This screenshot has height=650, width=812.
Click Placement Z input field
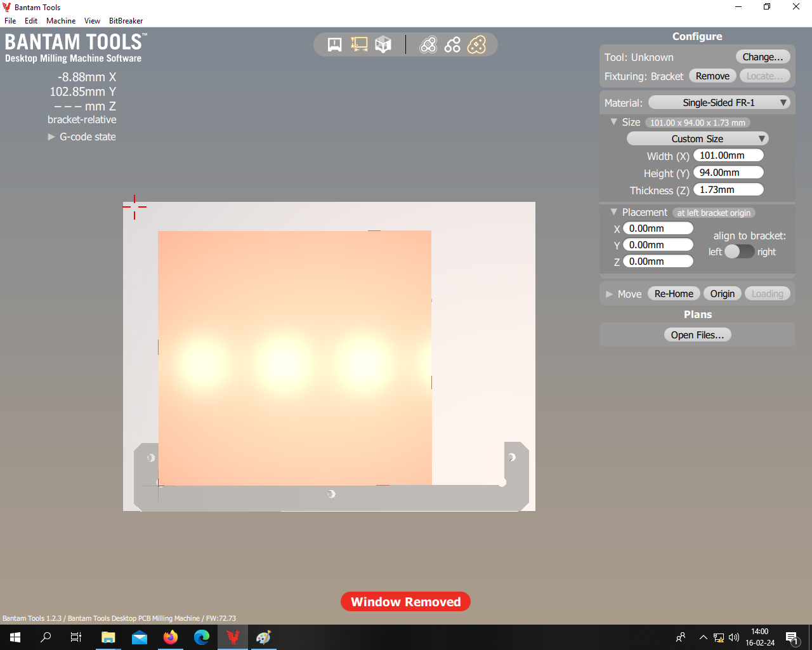click(x=658, y=261)
